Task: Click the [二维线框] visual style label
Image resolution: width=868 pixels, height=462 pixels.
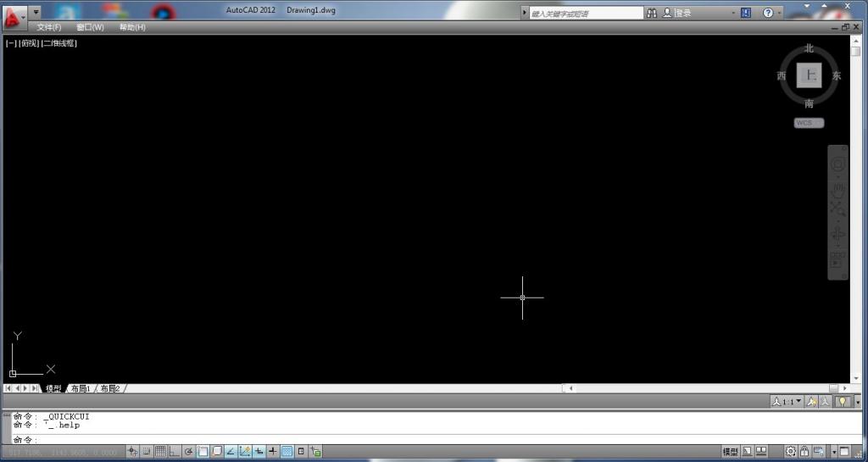Action: pyautogui.click(x=59, y=43)
